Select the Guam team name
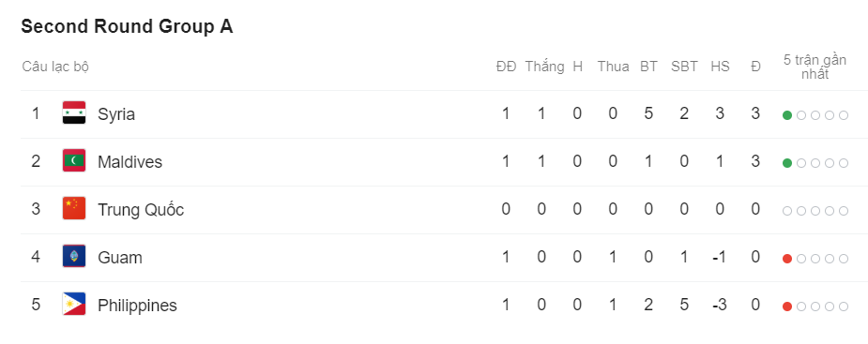868x344 pixels. [x=119, y=258]
